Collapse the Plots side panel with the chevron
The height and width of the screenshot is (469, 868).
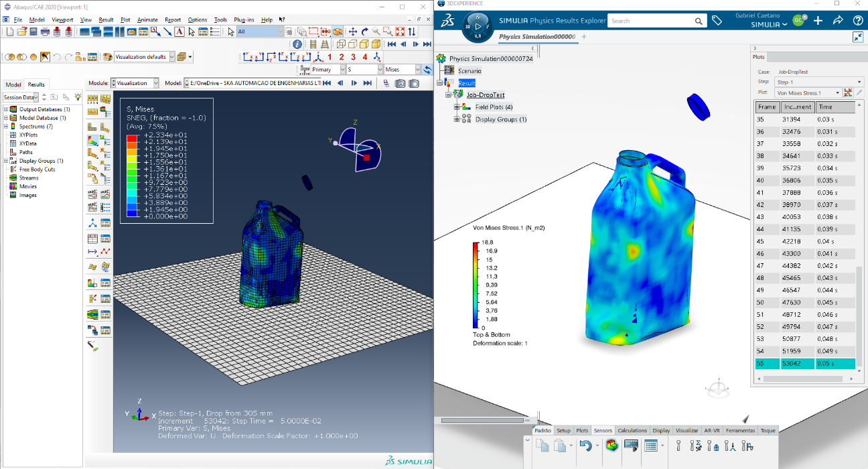pyautogui.click(x=755, y=48)
